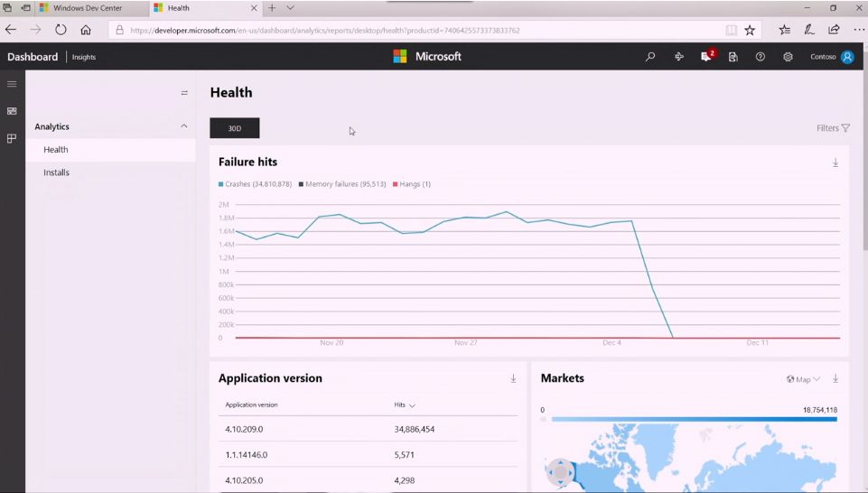Click the site security lock icon
Image resolution: width=868 pixels, height=493 pixels.
[119, 31]
